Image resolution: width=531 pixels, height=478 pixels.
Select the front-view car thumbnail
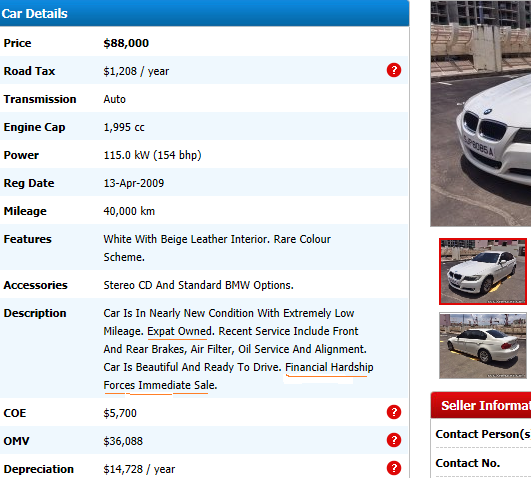(x=483, y=271)
